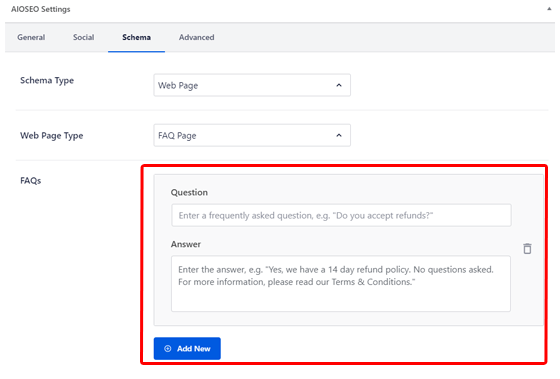Open the Web Page Type dropdown

[252, 135]
